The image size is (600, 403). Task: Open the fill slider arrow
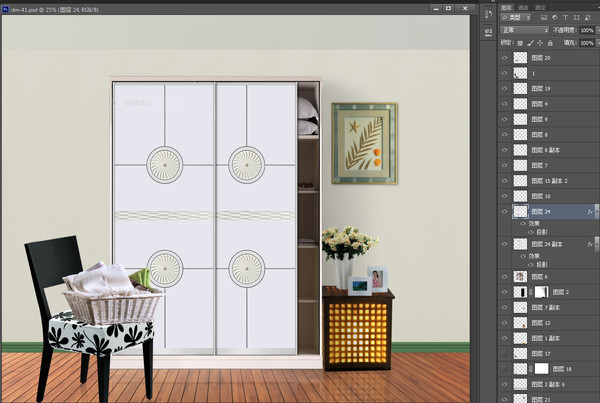point(598,43)
